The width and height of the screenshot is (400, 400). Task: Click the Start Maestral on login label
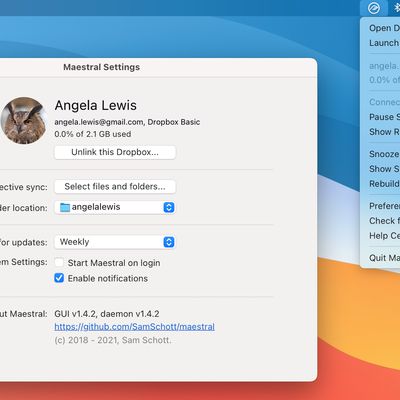[114, 263]
